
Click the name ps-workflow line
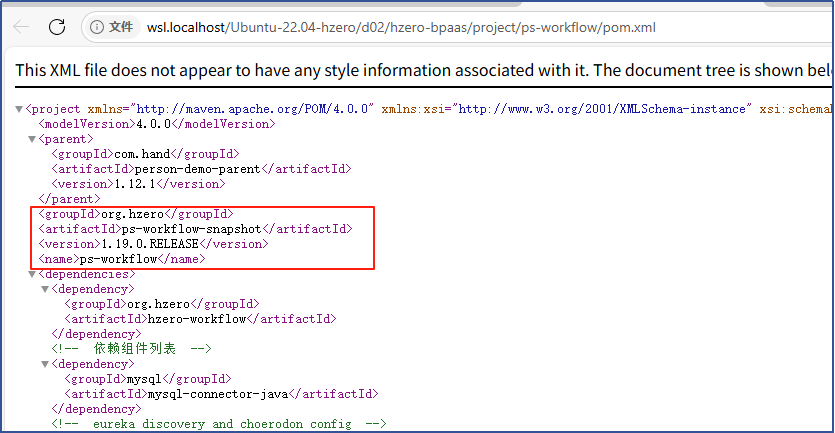[x=122, y=259]
